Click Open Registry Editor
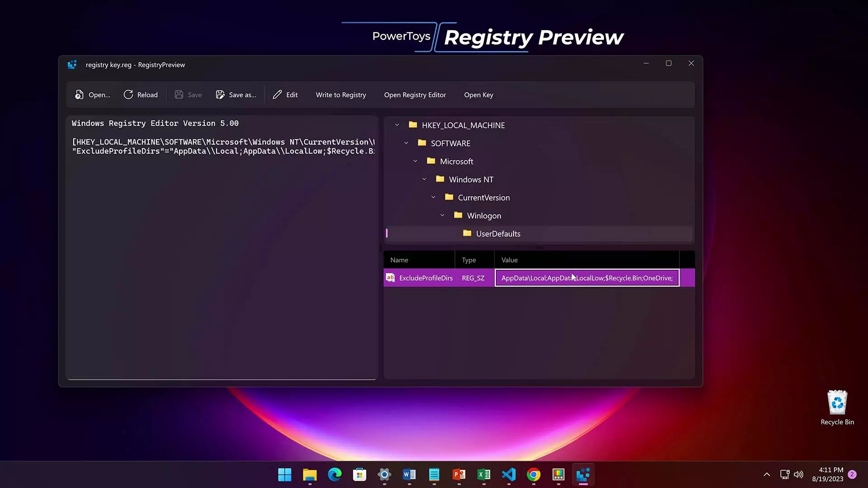This screenshot has width=868, height=488. click(415, 94)
